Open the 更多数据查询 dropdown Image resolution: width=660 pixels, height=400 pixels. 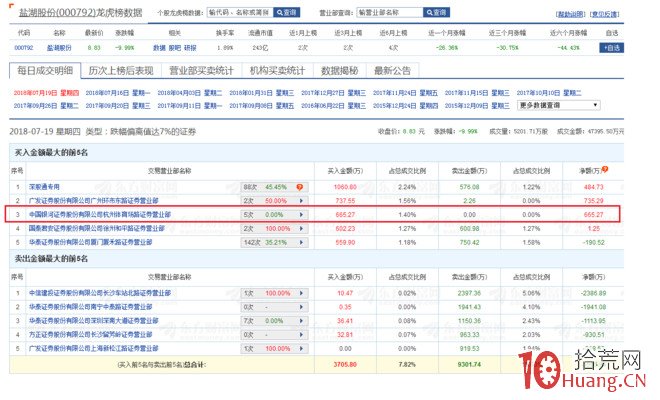tap(559, 105)
